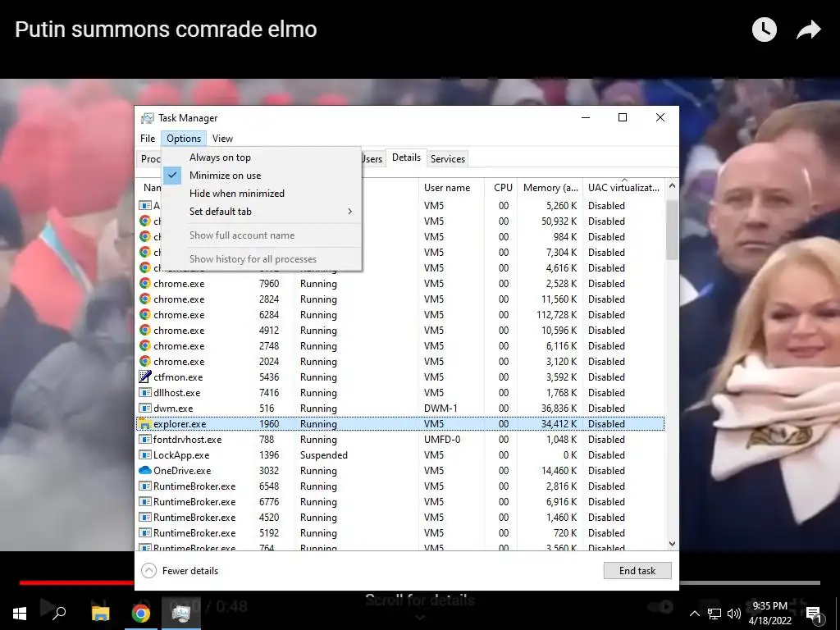Click the explorer.exe folder icon

(x=144, y=424)
